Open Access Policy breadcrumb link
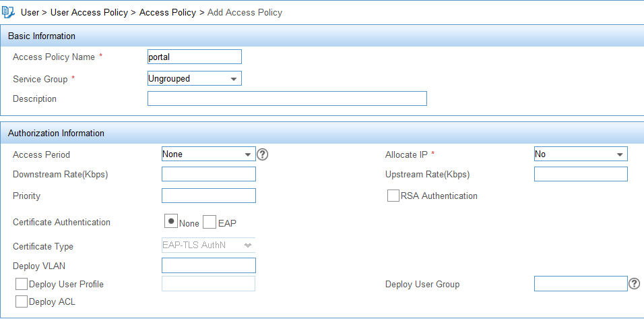 (168, 12)
